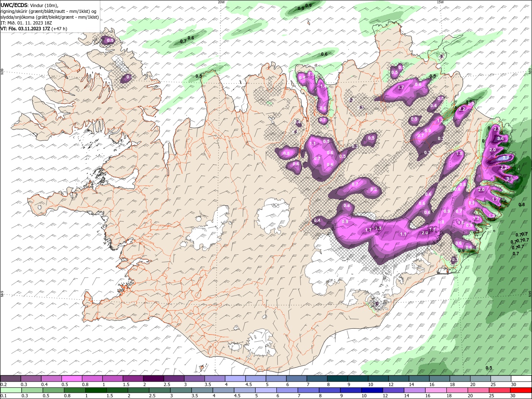The width and height of the screenshot is (532, 399).
Task: Pick the medium green 0.5 rain scale swatch
Action: (53, 390)
